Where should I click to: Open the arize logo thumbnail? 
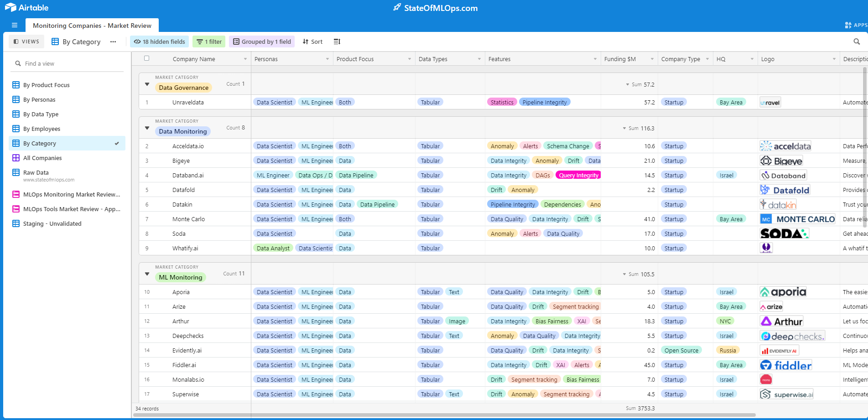[771, 306]
